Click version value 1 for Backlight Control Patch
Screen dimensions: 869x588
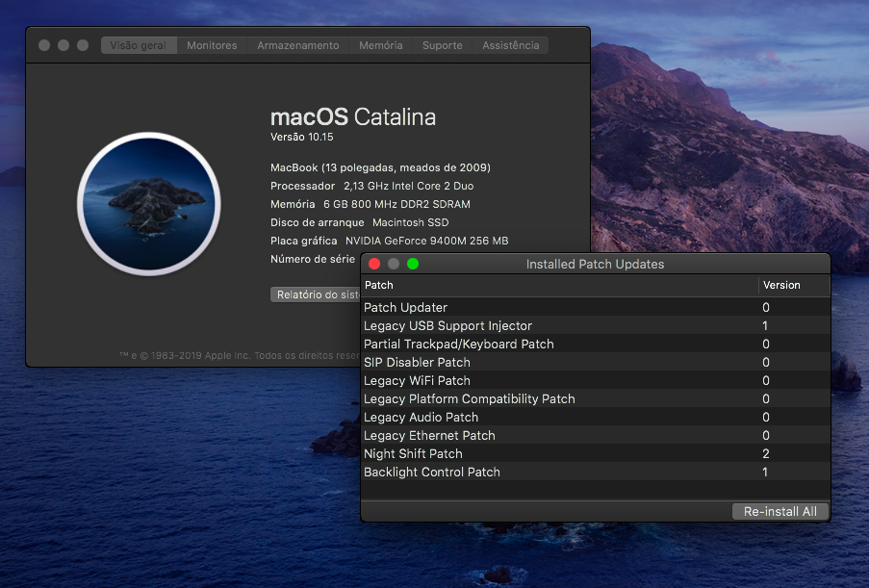(765, 473)
